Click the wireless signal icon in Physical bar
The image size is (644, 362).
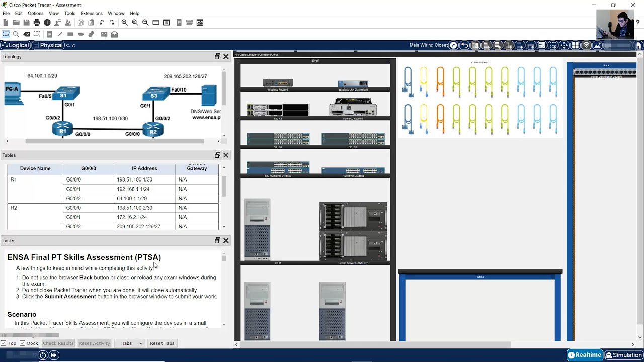[x=586, y=45]
